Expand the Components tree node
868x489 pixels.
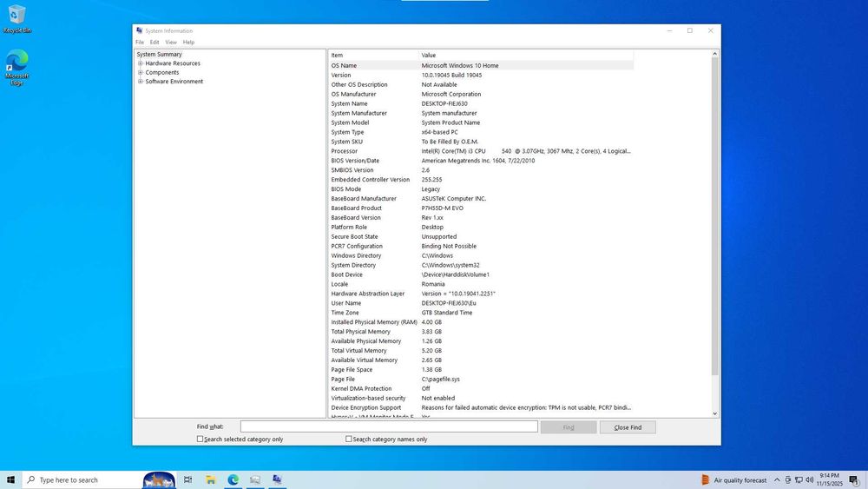[141, 72]
